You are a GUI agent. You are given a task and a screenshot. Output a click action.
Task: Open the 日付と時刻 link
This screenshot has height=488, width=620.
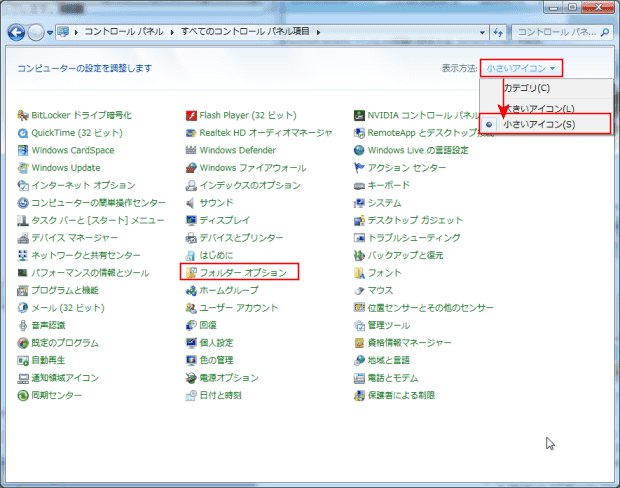click(x=221, y=395)
